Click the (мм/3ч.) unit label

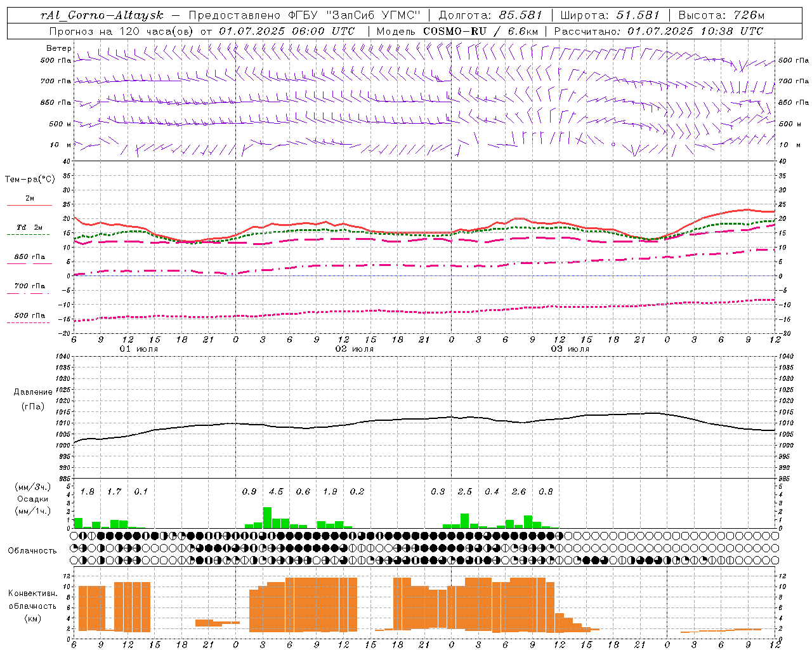tap(32, 487)
